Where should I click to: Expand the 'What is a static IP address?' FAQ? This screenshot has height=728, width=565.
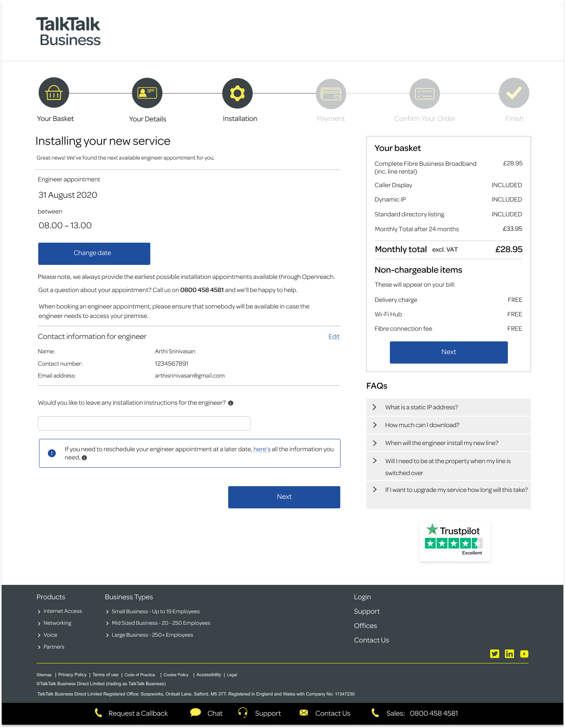point(421,407)
